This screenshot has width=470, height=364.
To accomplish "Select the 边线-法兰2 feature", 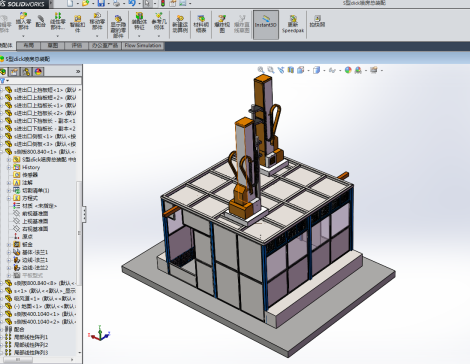I will tap(31, 268).
